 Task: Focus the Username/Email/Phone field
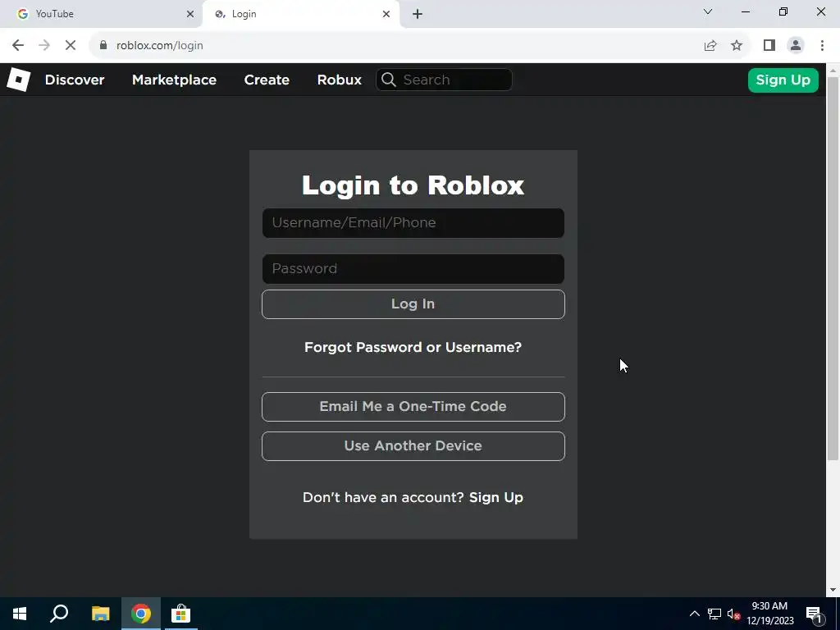click(413, 223)
